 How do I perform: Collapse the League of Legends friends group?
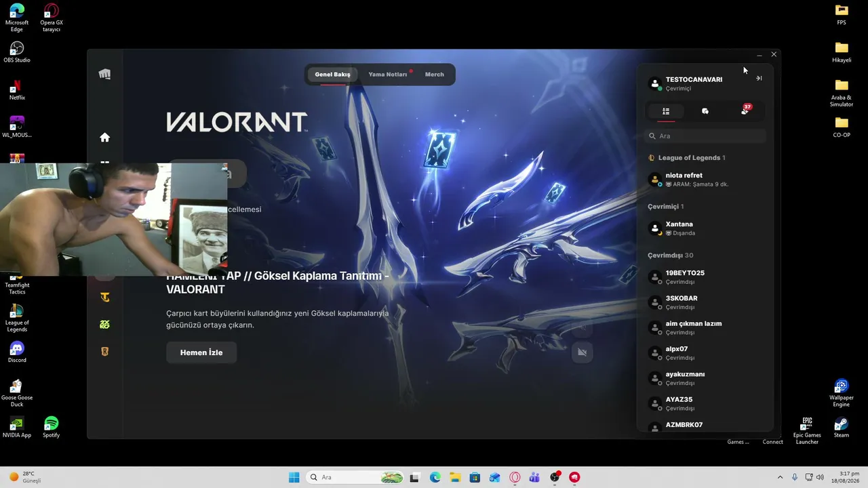[x=687, y=158]
